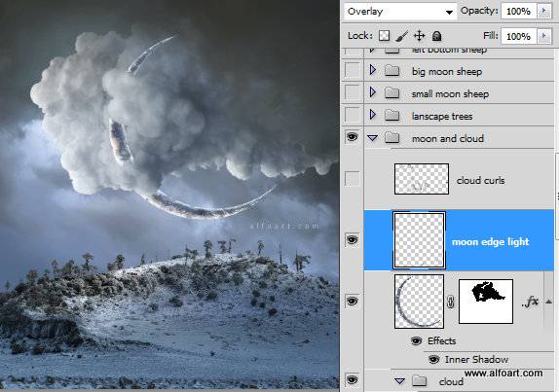Screen dimensions: 559x392
Task: Click the lock all padlock icon
Action: (x=436, y=36)
